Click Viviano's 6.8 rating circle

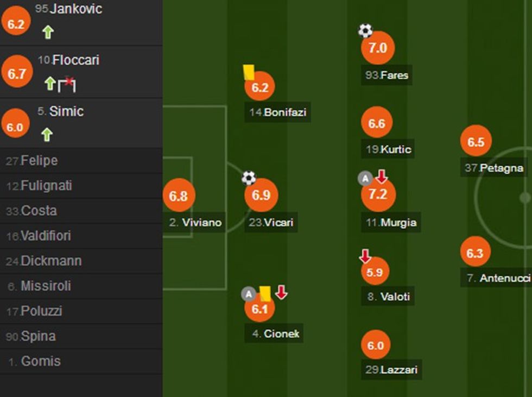tap(179, 196)
